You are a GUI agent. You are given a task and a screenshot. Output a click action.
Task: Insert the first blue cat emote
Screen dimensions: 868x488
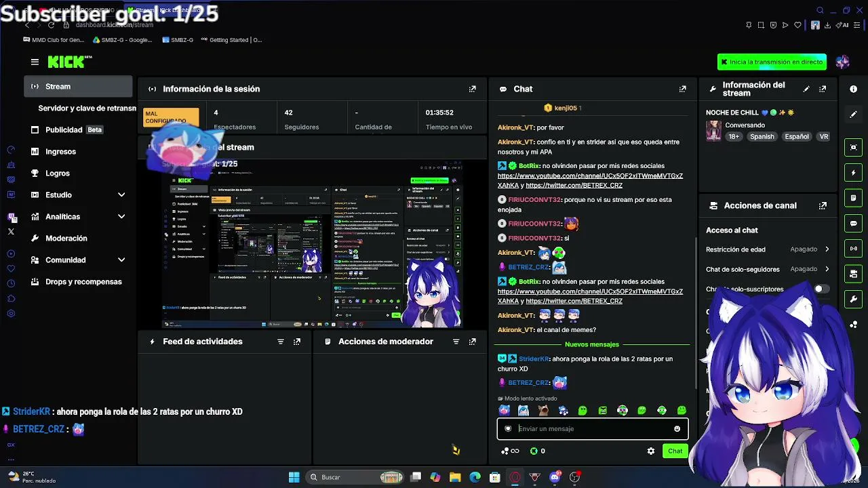point(504,410)
